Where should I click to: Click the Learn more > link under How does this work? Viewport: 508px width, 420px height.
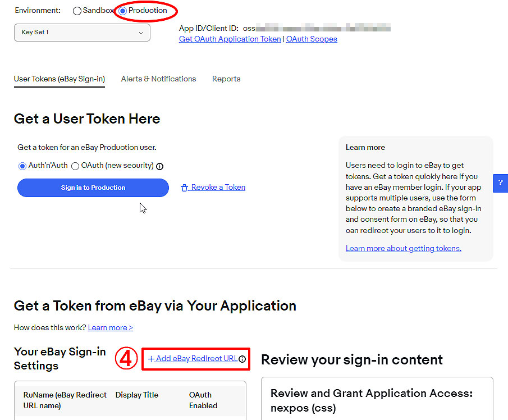(110, 327)
